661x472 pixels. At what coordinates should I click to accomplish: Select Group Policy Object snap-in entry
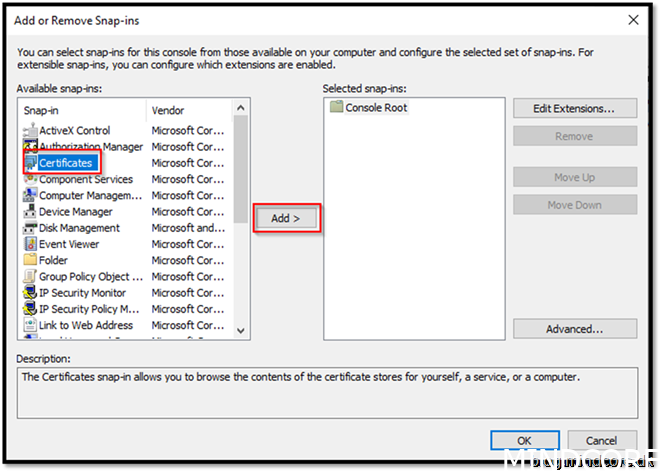coord(84,277)
